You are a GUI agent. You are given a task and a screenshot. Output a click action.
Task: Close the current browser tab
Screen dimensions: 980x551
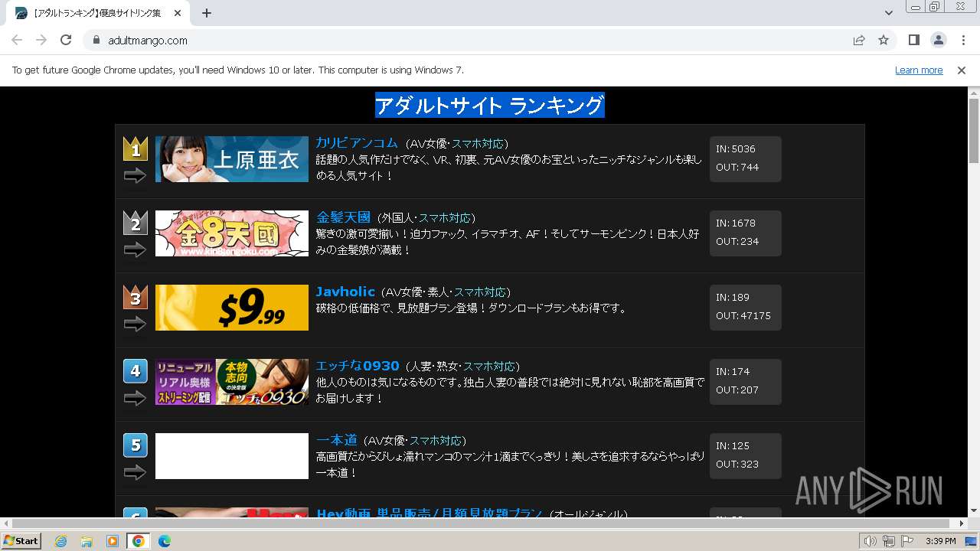point(178,13)
